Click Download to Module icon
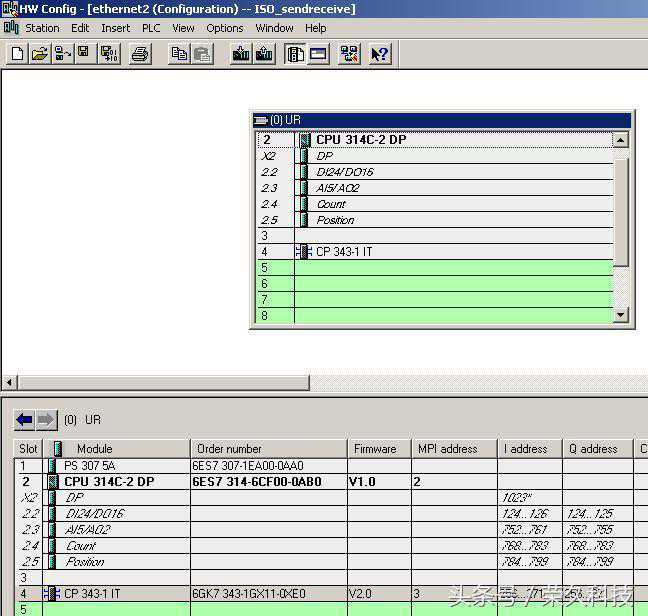This screenshot has height=616, width=648. 241,54
